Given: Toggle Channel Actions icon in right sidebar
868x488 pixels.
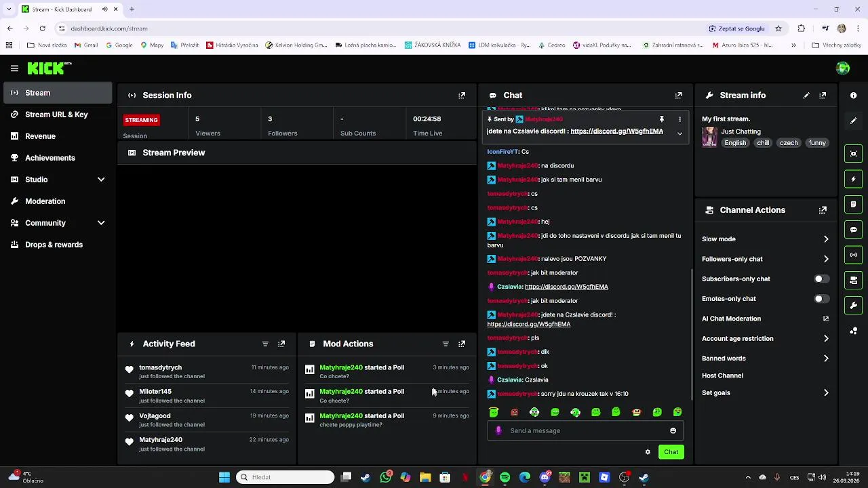Looking at the screenshot, I should pyautogui.click(x=853, y=280).
